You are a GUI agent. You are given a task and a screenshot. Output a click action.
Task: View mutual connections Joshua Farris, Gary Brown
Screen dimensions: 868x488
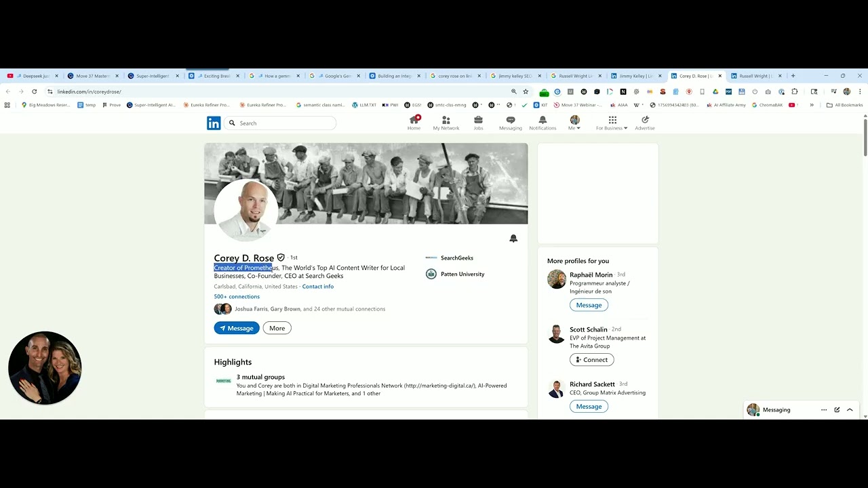click(300, 309)
